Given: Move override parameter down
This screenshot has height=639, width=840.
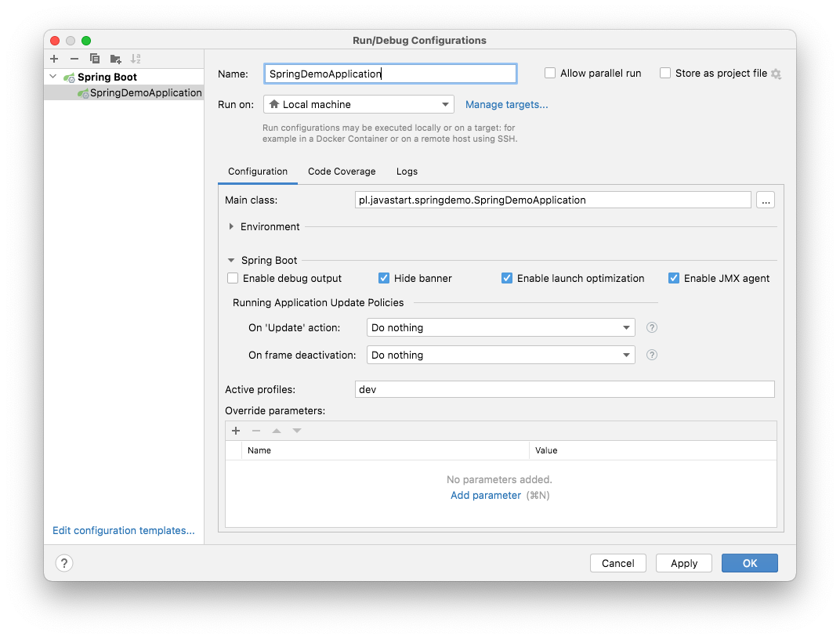Looking at the screenshot, I should pyautogui.click(x=297, y=431).
